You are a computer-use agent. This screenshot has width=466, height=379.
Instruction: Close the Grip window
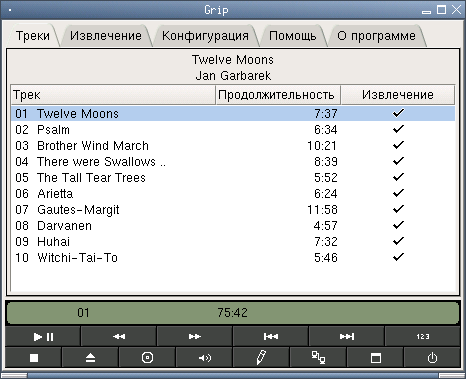(x=456, y=10)
